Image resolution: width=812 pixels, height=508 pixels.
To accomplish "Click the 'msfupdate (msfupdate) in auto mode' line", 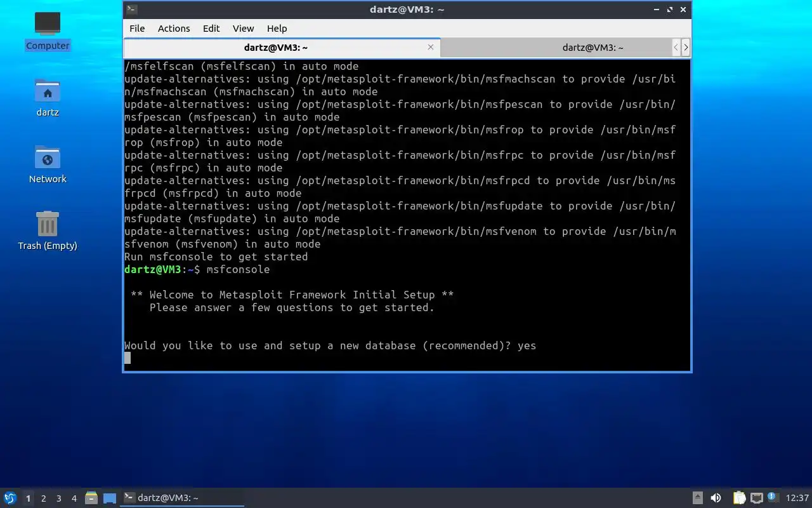I will coord(232,218).
